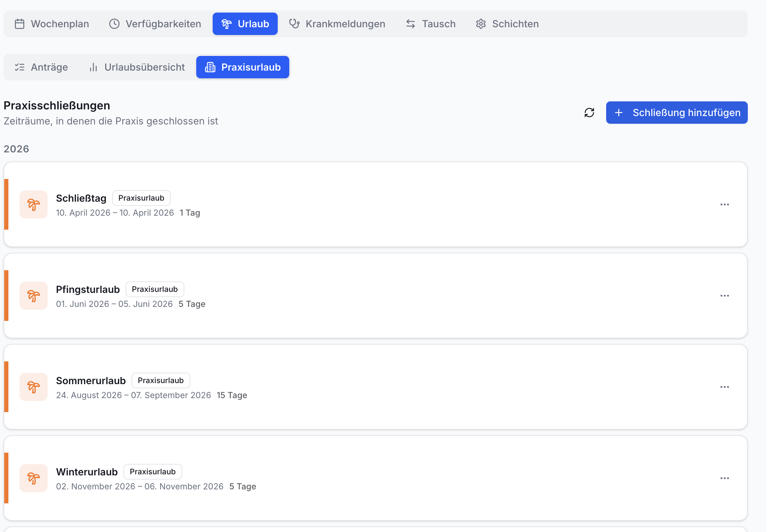
Task: Open the three-dot menu for Pfingsturlaub
Action: [x=725, y=296]
